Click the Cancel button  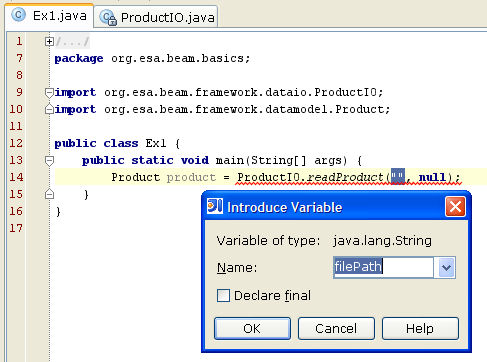(x=336, y=329)
